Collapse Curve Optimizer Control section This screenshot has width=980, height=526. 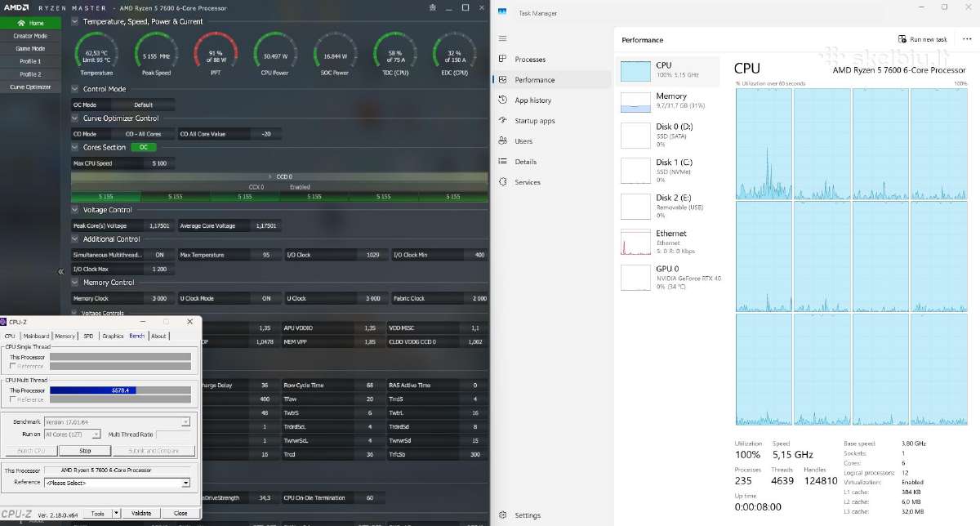click(75, 118)
